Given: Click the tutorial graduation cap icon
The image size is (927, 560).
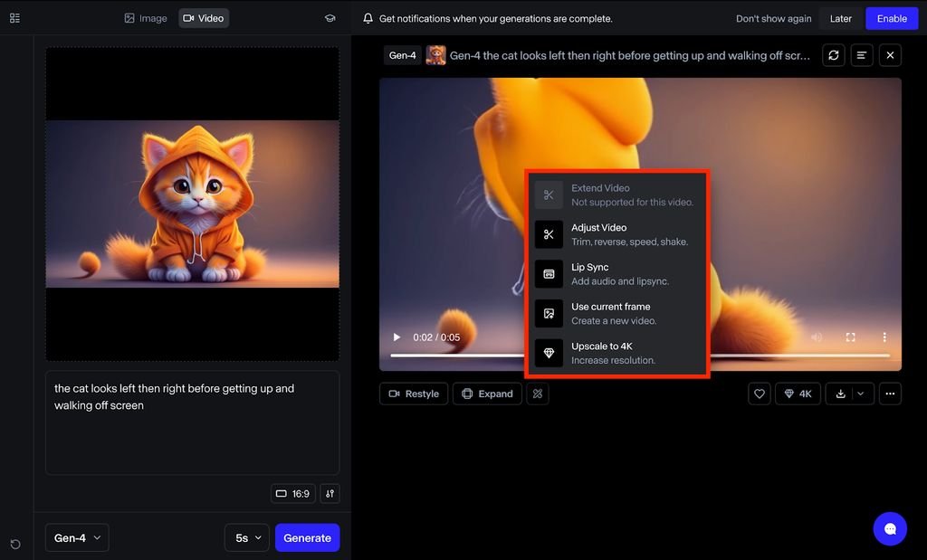Looking at the screenshot, I should [x=330, y=18].
